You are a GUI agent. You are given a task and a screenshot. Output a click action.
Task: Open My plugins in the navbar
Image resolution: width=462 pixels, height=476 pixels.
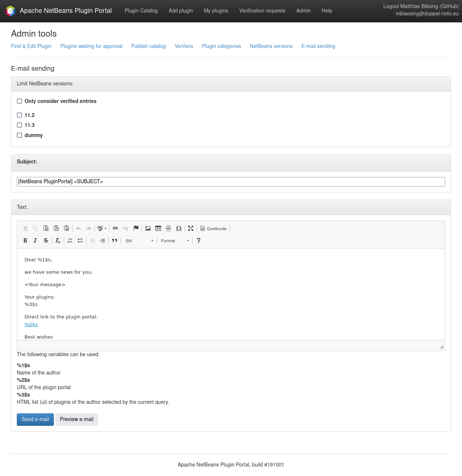[216, 11]
